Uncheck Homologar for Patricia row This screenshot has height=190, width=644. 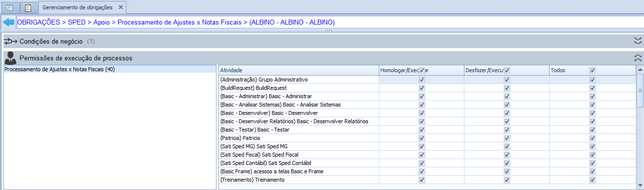422,138
